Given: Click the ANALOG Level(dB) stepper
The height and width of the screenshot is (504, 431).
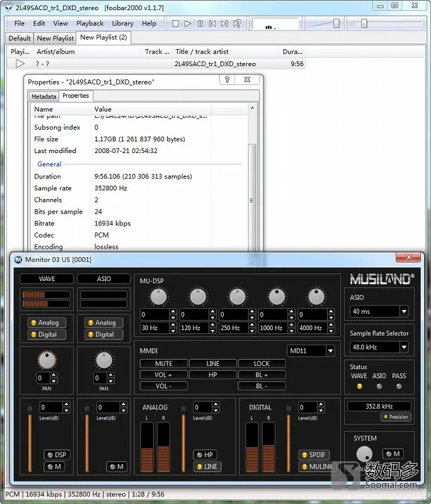Looking at the screenshot, I should click(215, 407).
